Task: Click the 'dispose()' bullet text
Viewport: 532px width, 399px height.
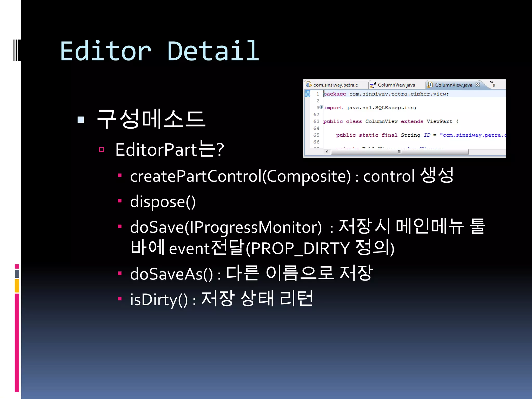Action: coord(163,202)
